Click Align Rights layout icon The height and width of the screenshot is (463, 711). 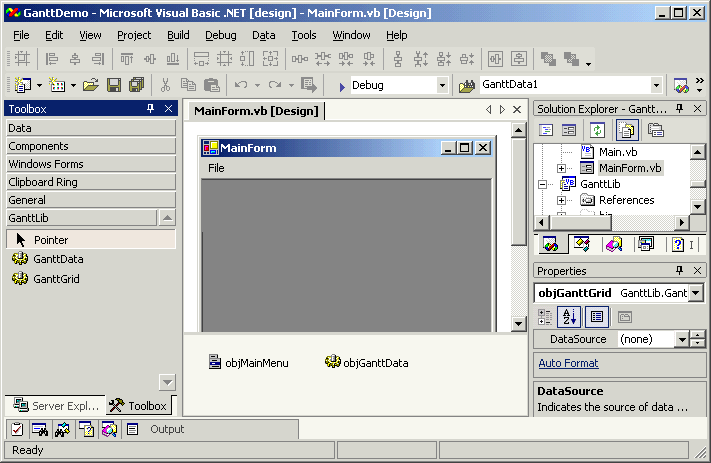[98, 59]
